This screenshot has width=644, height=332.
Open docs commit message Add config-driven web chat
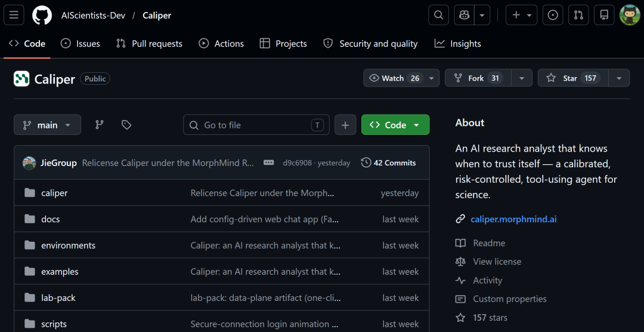pyautogui.click(x=265, y=219)
